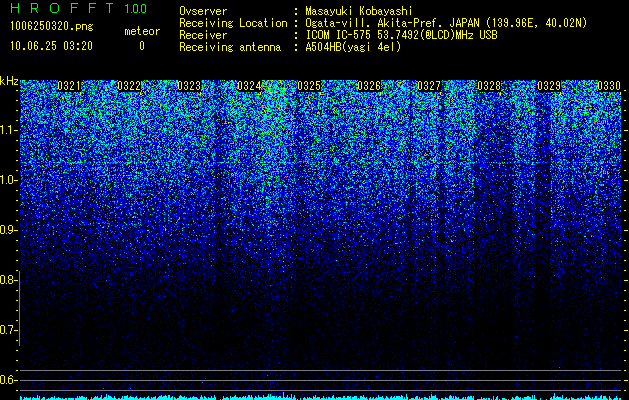Viewport: 629px width, 400px height.
Task: Click the 1.0 kHz axis label
Action: (x=8, y=180)
